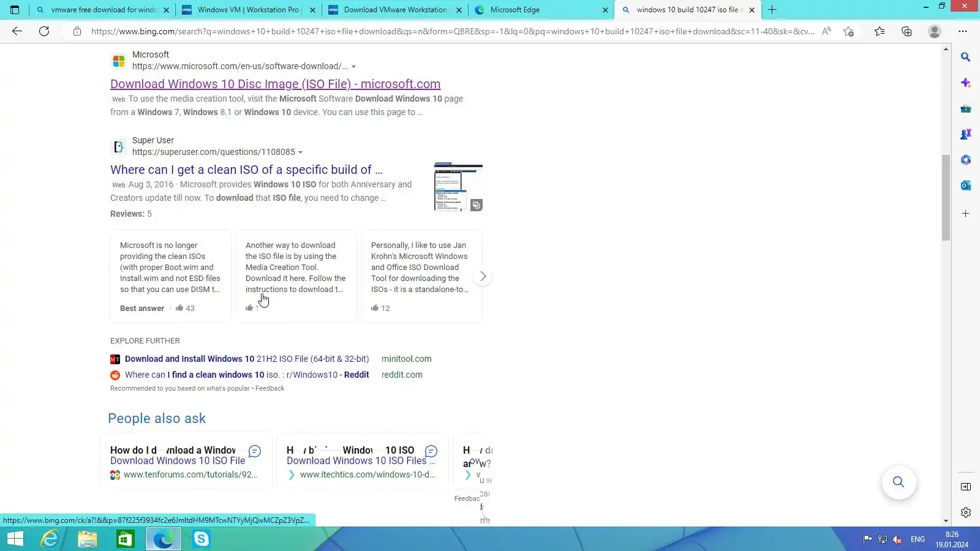This screenshot has width=980, height=551.
Task: Add a new app to the sidebar
Action: click(966, 214)
